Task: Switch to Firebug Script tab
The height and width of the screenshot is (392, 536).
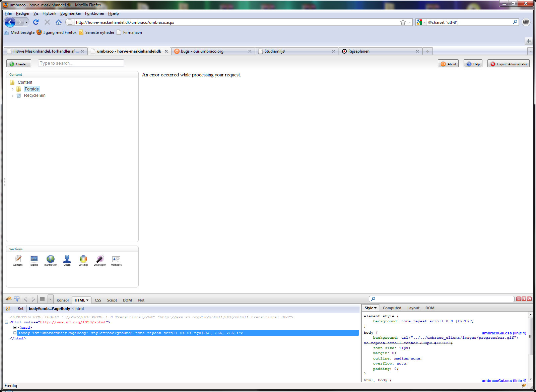Action: coord(112,300)
